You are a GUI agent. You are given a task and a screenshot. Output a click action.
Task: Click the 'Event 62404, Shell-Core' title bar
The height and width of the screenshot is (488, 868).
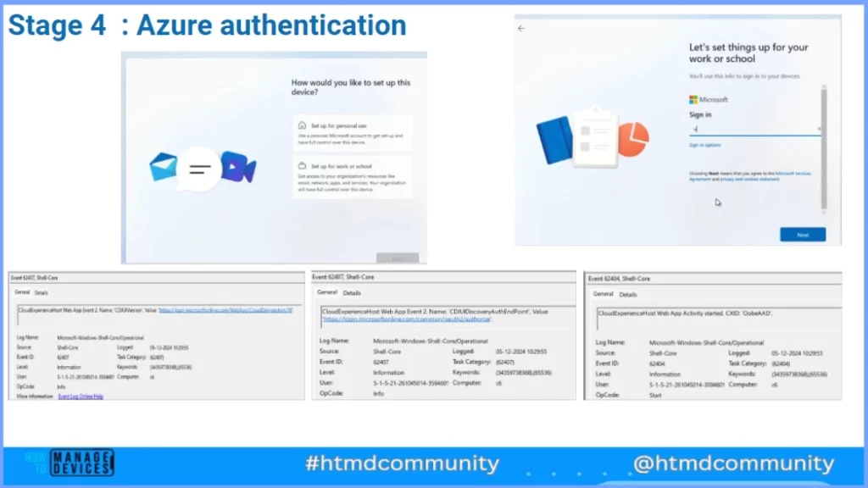712,279
